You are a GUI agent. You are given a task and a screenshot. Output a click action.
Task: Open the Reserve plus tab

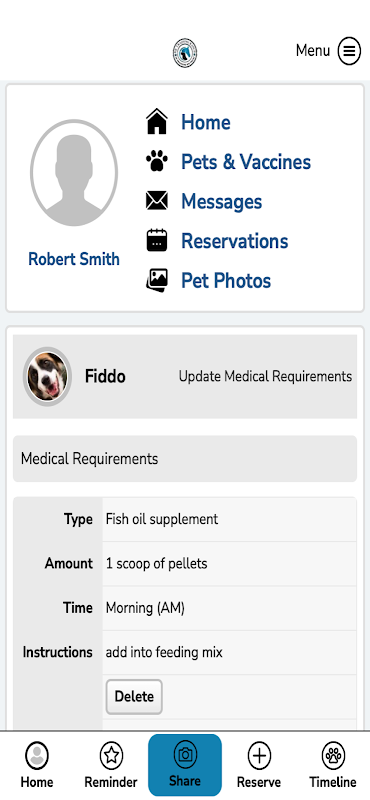(x=259, y=765)
